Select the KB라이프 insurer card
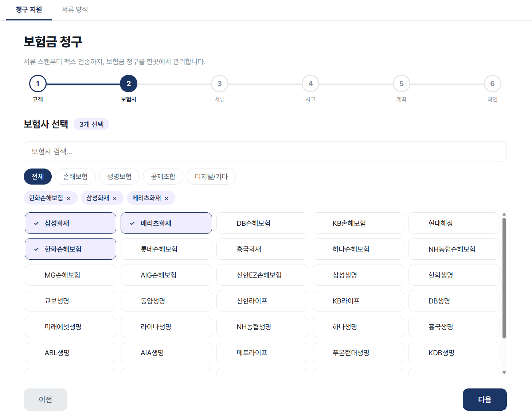The height and width of the screenshot is (418, 532). [x=358, y=301]
